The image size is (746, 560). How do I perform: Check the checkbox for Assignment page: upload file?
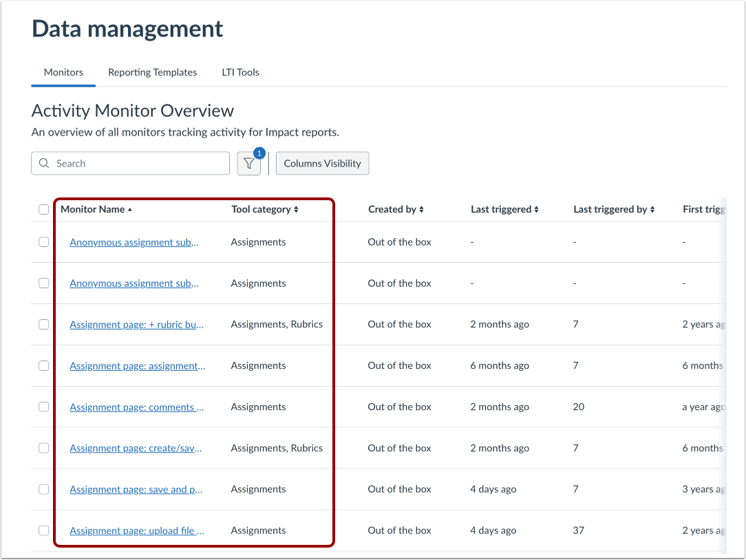pyautogui.click(x=43, y=530)
